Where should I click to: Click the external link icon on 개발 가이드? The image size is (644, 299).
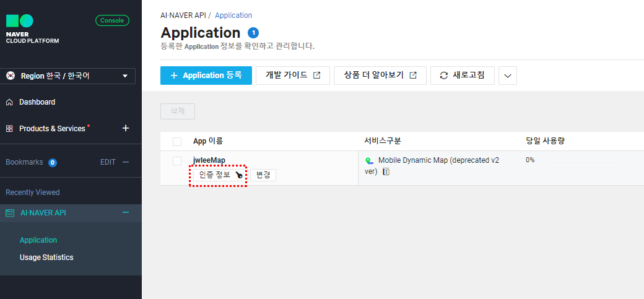(316, 76)
